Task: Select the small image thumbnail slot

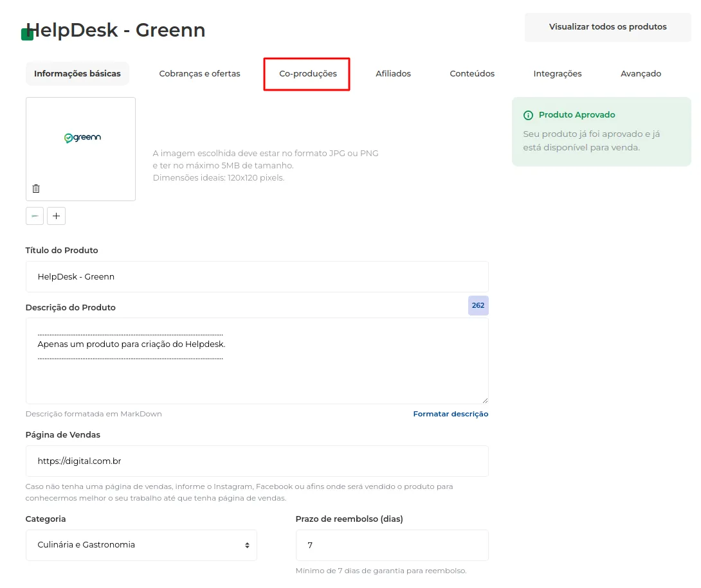Action: [x=35, y=217]
